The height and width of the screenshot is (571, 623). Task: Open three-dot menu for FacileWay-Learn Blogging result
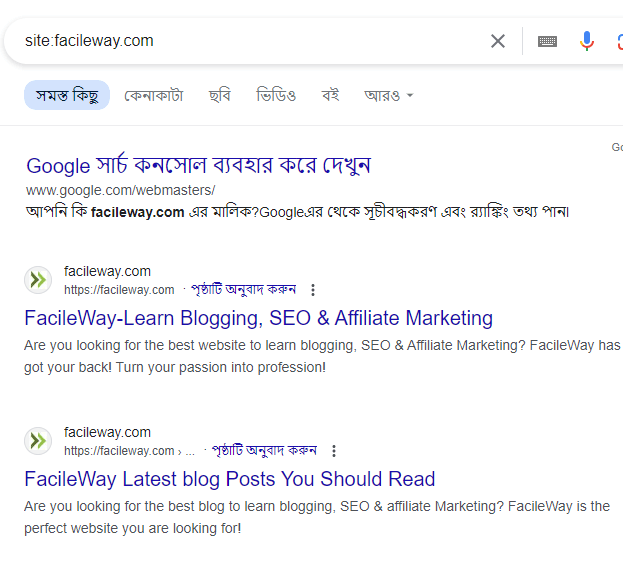313,290
